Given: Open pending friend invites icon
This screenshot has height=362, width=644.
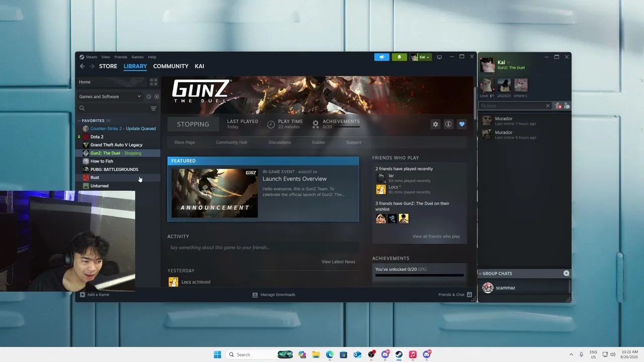Looking at the screenshot, I should [558, 106].
